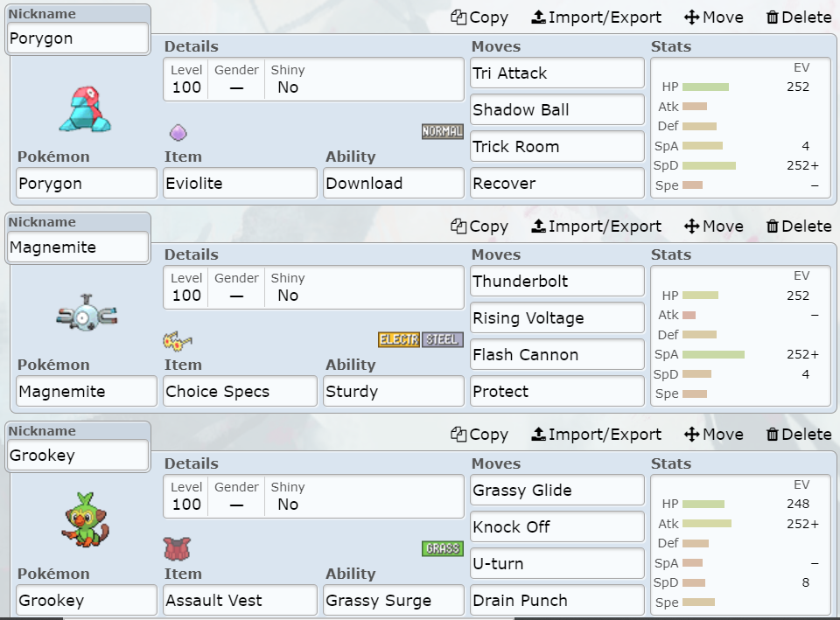Edit the Magnemite nickname field
Screen dimensions: 840x620
pyautogui.click(x=78, y=247)
